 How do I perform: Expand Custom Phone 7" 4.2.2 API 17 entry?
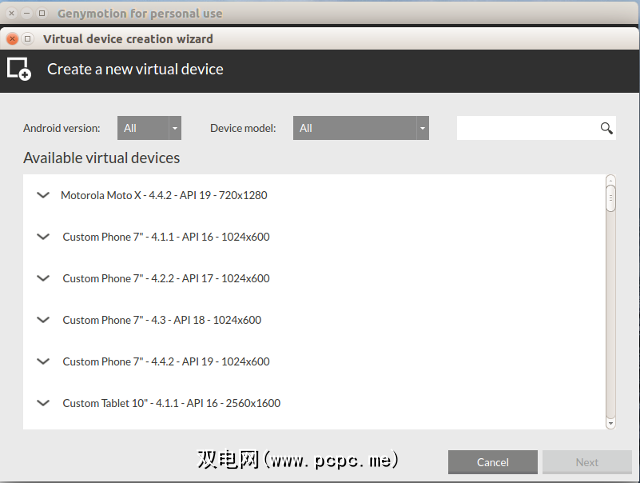(x=43, y=278)
